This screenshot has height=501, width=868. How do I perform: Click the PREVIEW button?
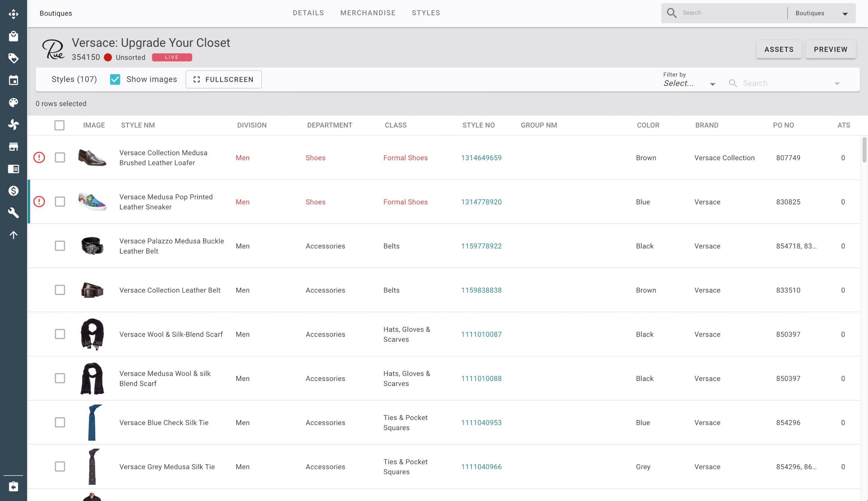pos(830,49)
